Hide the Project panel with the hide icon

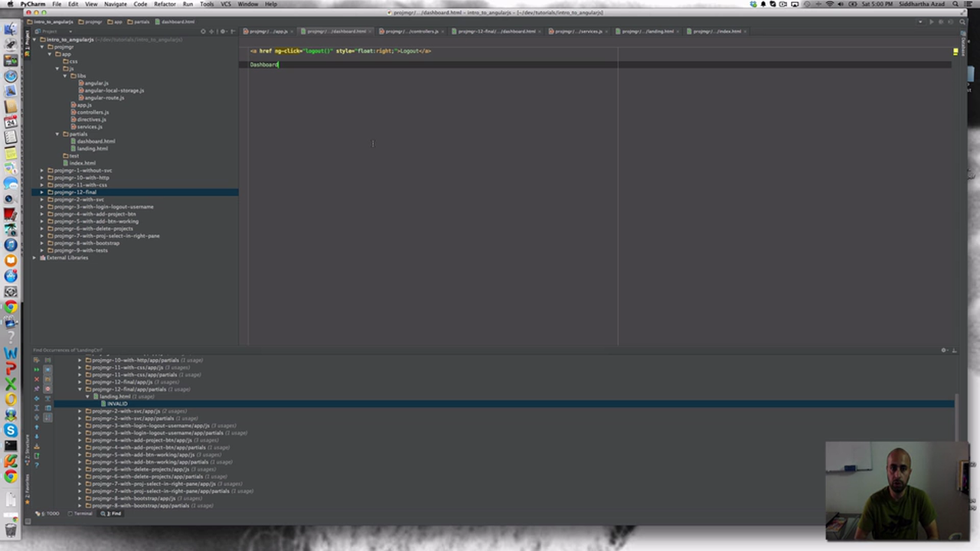point(232,31)
